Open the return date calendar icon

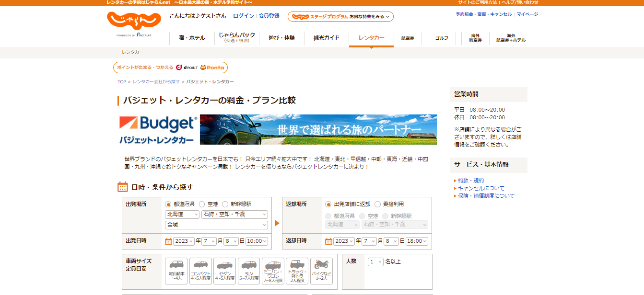tap(329, 241)
